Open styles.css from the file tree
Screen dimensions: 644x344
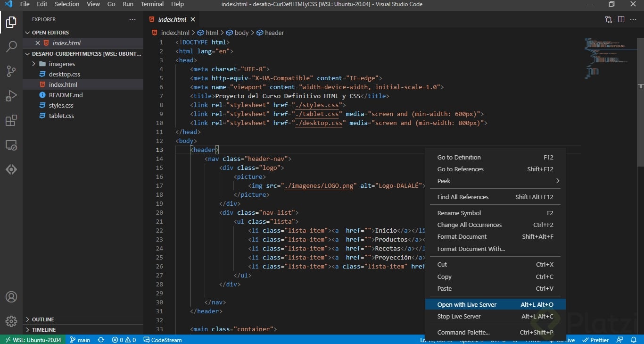(83, 105)
